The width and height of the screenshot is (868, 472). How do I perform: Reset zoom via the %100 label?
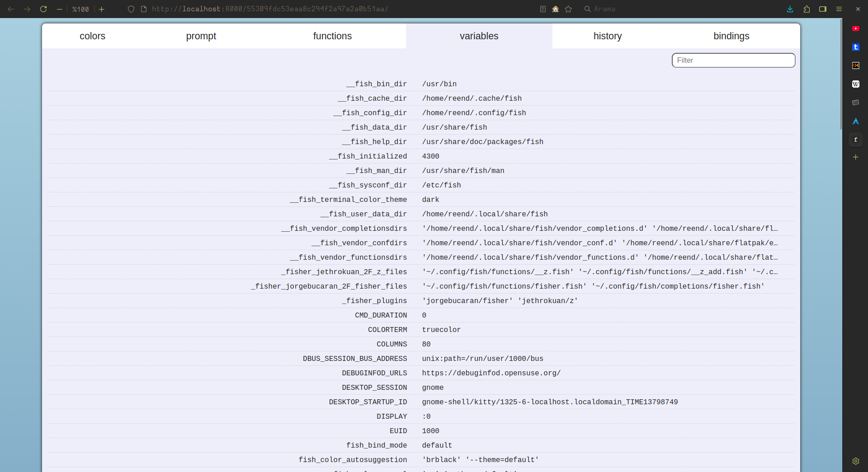80,9
